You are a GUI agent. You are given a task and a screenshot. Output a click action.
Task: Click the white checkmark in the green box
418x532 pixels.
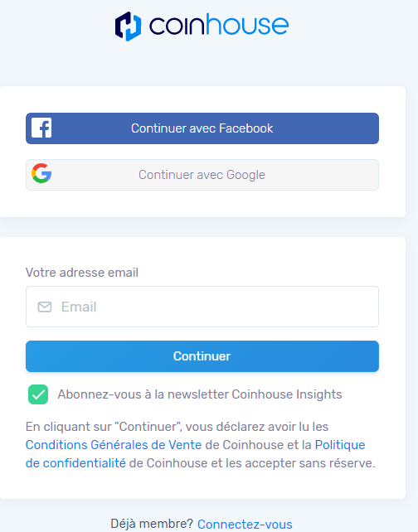click(38, 394)
